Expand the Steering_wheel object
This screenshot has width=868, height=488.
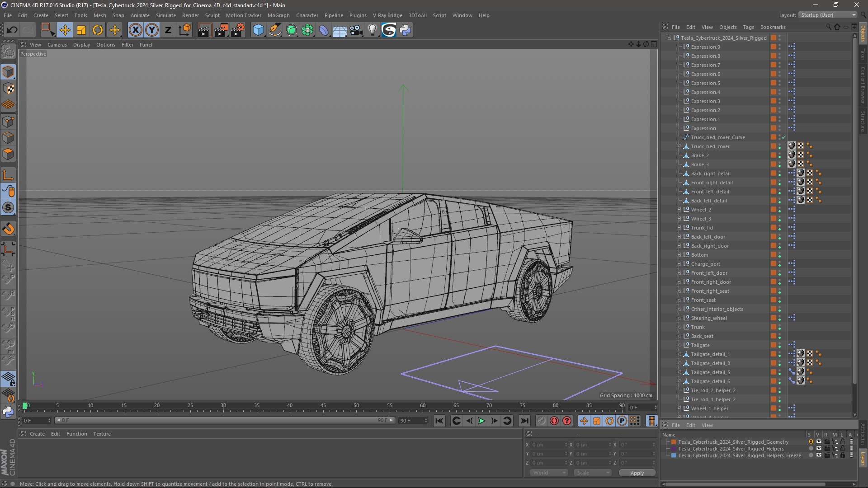[x=679, y=318]
